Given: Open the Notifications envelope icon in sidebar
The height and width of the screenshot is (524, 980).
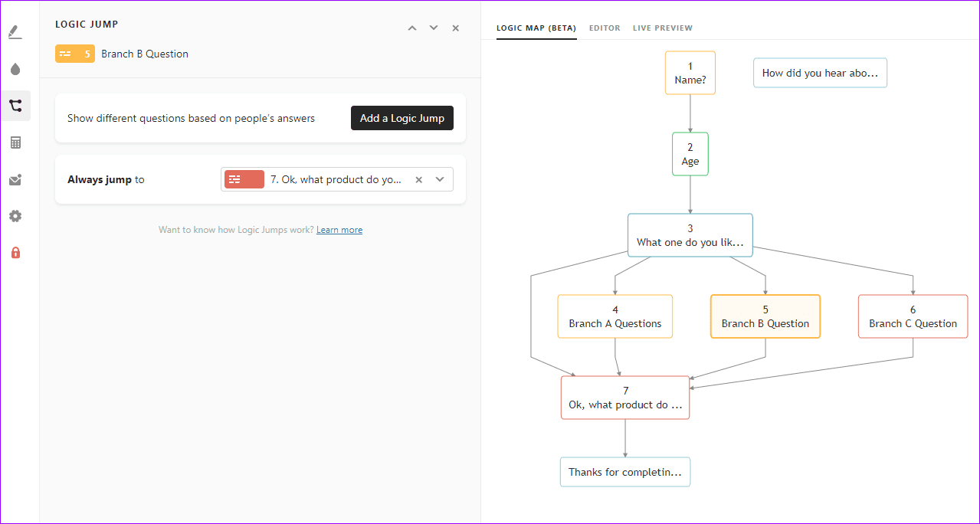Looking at the screenshot, I should pyautogui.click(x=15, y=179).
